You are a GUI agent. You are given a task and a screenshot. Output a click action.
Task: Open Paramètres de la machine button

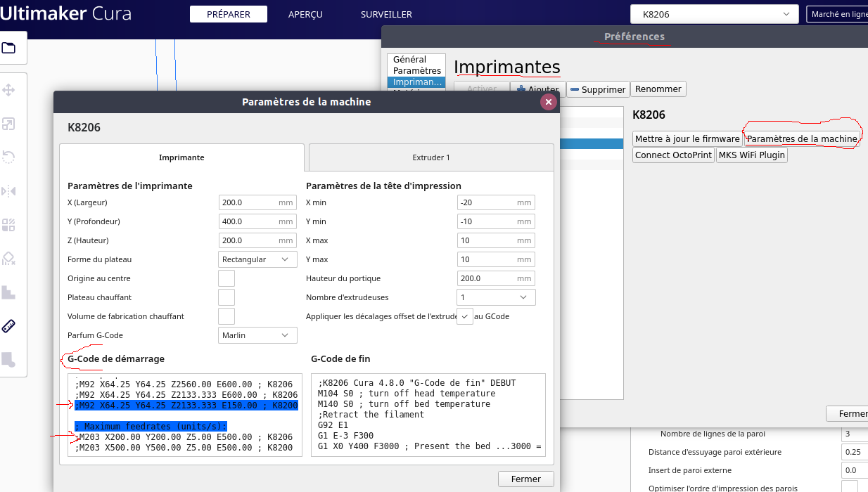click(x=802, y=138)
